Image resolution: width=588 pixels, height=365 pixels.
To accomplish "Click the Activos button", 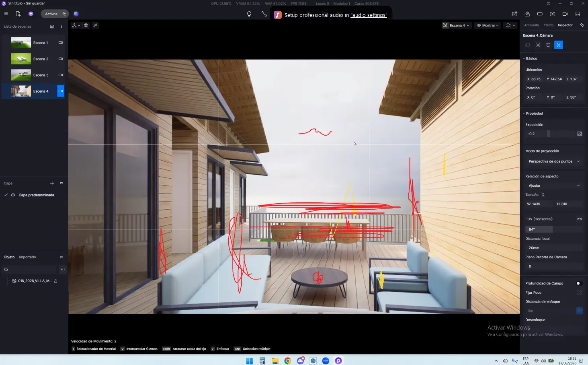I will click(55, 14).
